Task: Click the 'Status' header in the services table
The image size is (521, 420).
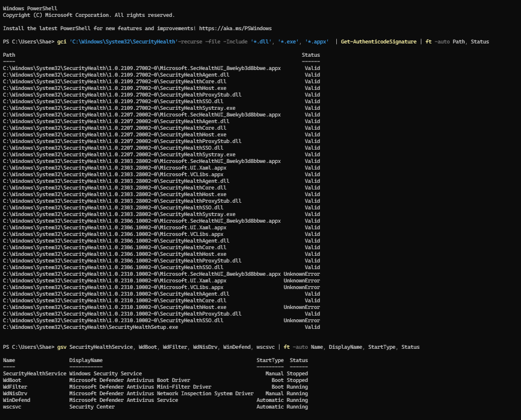Action: coord(298,360)
